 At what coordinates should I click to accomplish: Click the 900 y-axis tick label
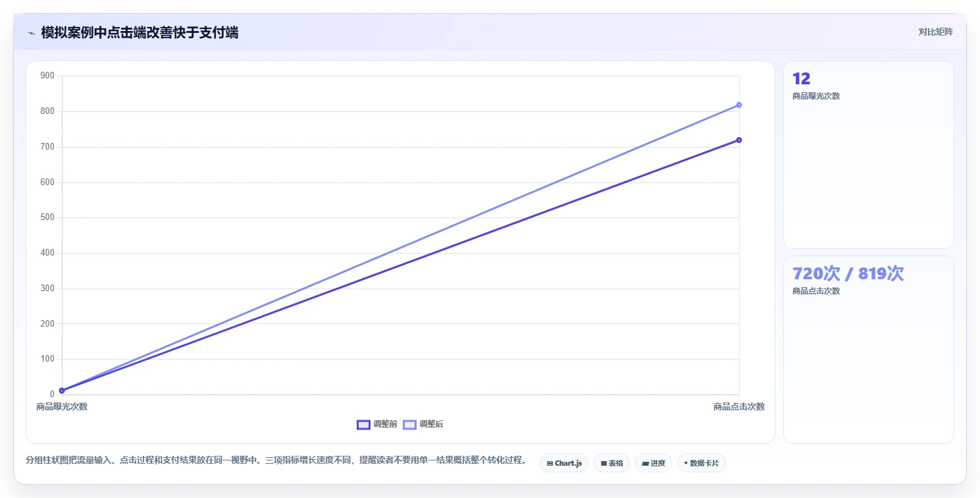[47, 76]
